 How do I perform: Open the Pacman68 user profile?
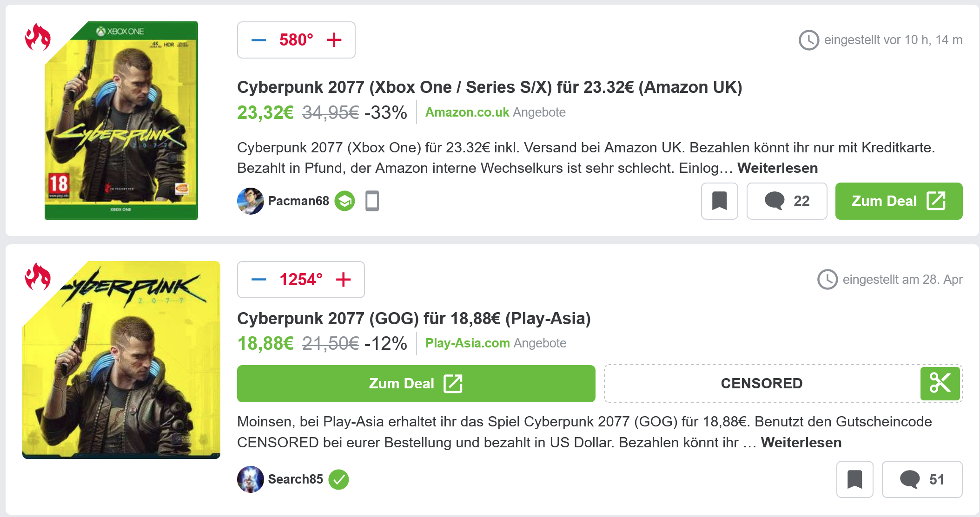pos(298,201)
